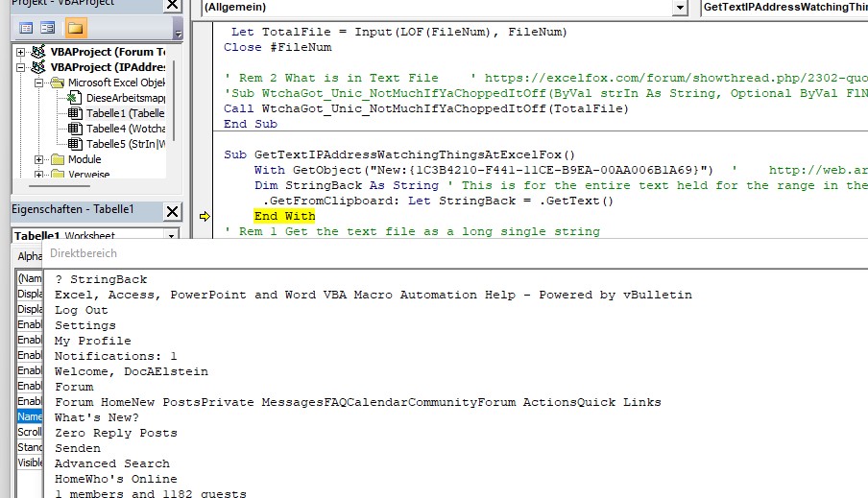The height and width of the screenshot is (498, 868).
Task: Select the Visible property row
Action: click(30, 462)
